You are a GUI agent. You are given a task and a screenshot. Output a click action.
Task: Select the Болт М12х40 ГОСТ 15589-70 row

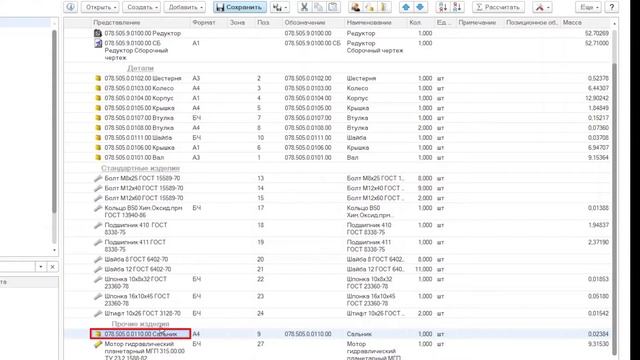[338, 188]
